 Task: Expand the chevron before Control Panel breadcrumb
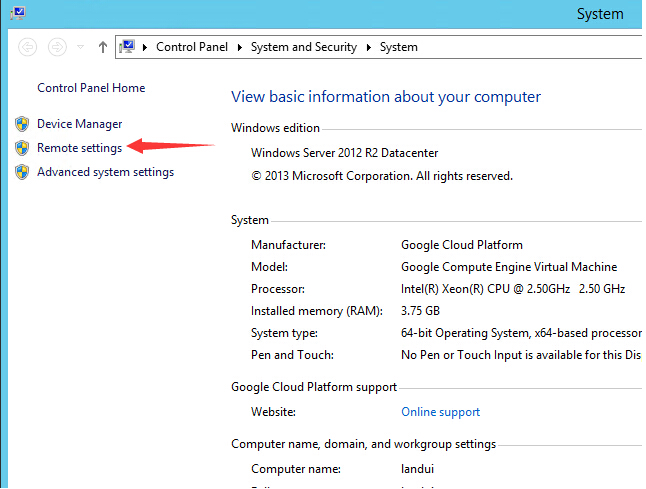(x=146, y=47)
